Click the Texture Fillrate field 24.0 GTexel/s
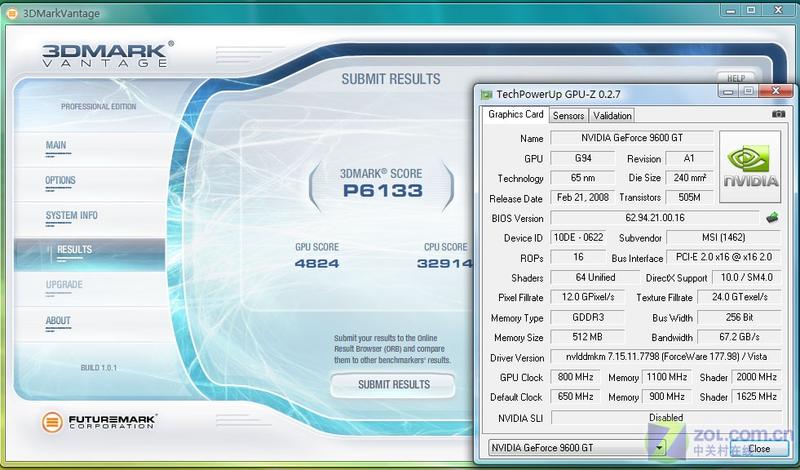The width and height of the screenshot is (800, 470). click(x=739, y=296)
